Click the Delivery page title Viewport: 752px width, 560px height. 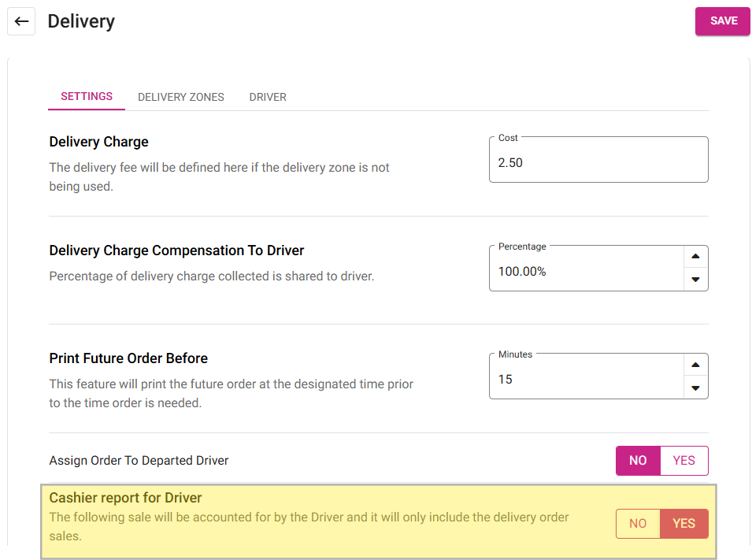tap(81, 21)
